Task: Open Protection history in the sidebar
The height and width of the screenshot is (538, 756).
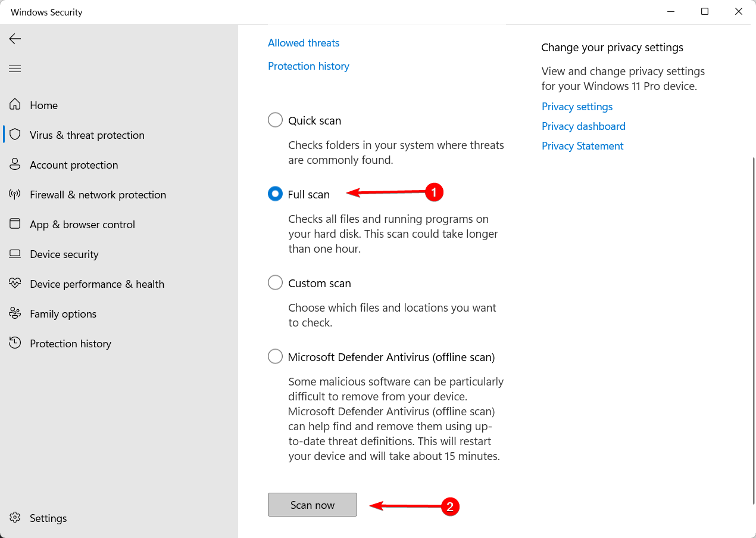Action: 119,343
